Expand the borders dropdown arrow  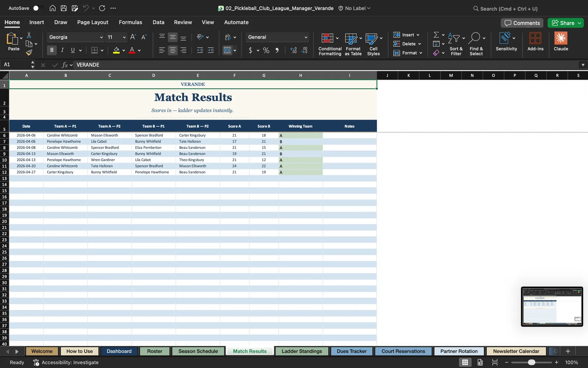click(102, 50)
